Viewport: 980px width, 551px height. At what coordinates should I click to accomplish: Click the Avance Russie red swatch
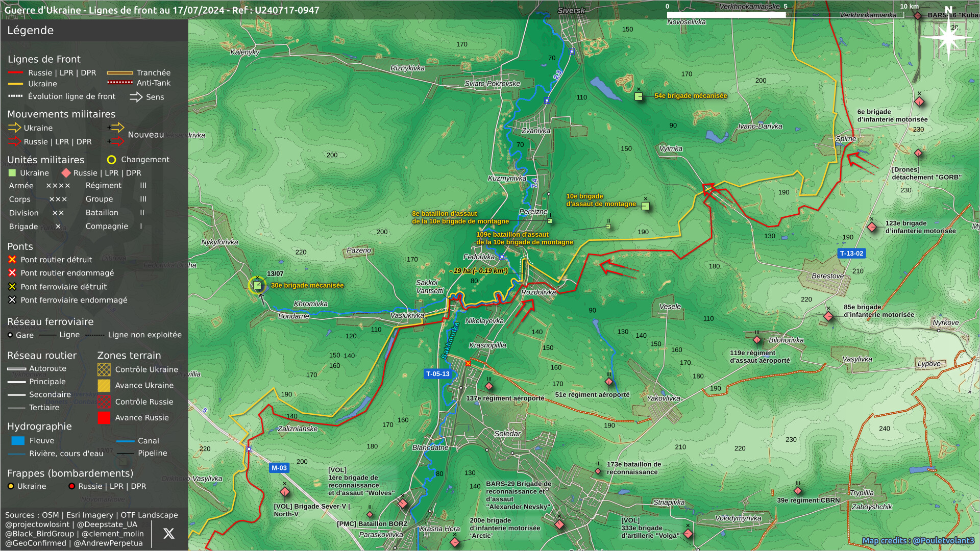point(104,418)
